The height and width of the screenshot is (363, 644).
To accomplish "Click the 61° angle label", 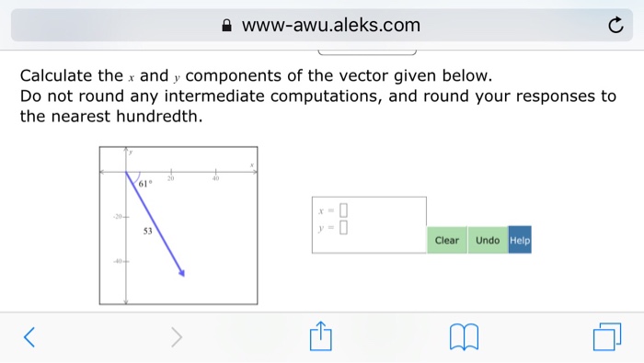I will coord(145,184).
